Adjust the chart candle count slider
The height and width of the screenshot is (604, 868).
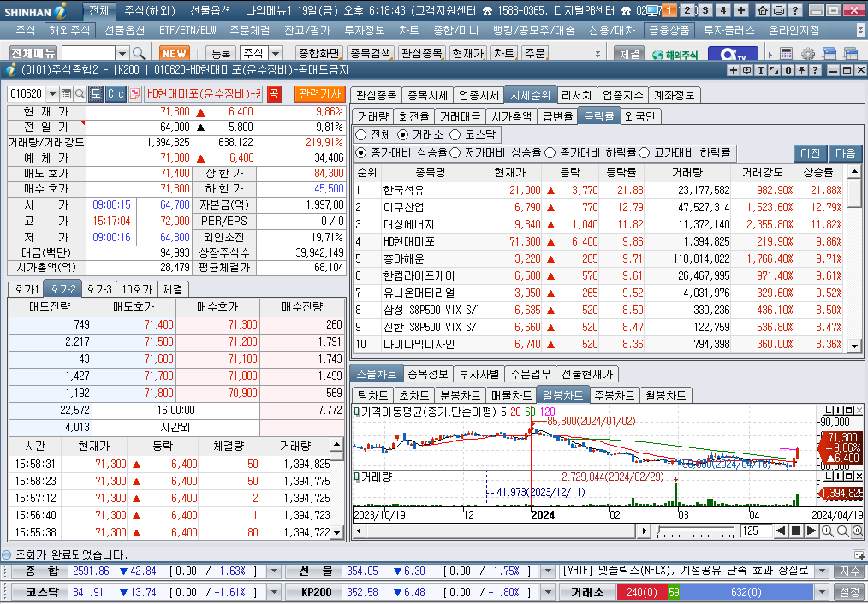tap(697, 531)
